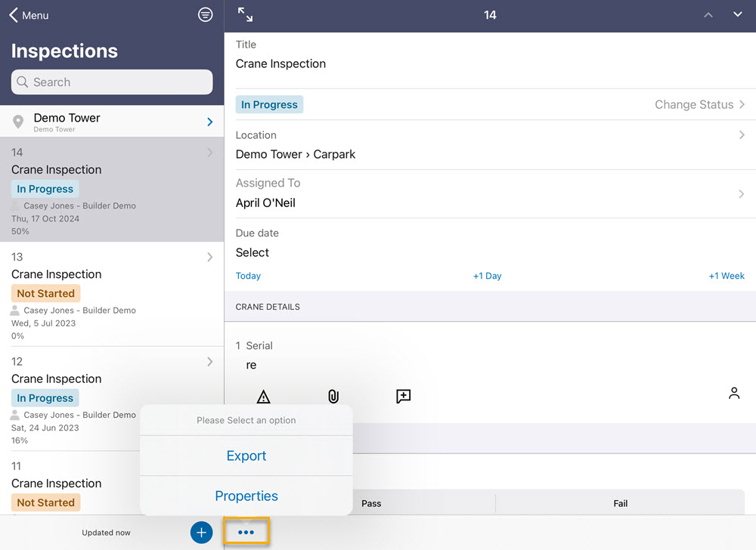
Task: Open more options three-dot button
Action: pos(246,532)
